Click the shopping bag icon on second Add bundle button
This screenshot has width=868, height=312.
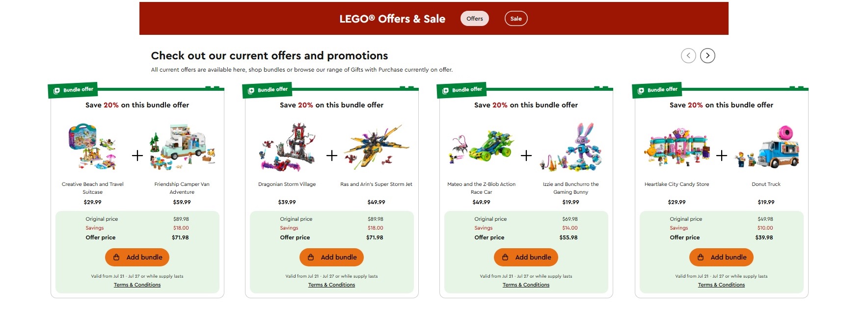point(311,257)
